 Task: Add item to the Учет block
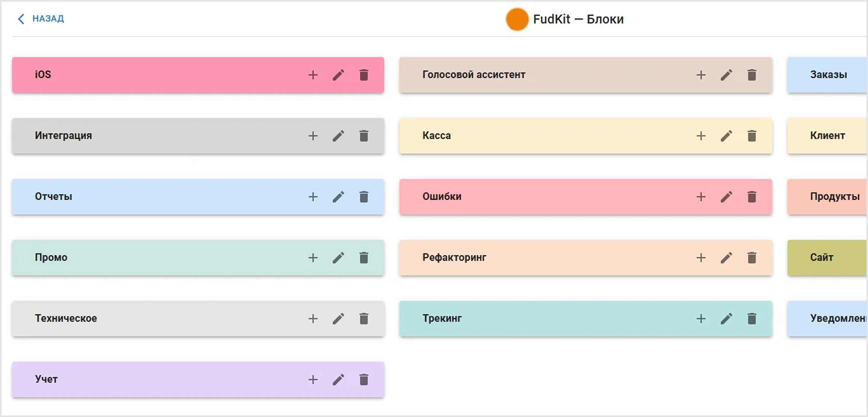(x=313, y=379)
